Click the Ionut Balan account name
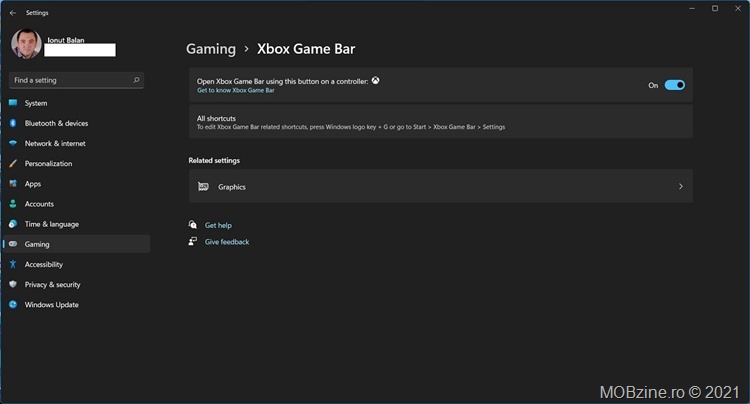Image resolution: width=750 pixels, height=404 pixels. coord(66,40)
